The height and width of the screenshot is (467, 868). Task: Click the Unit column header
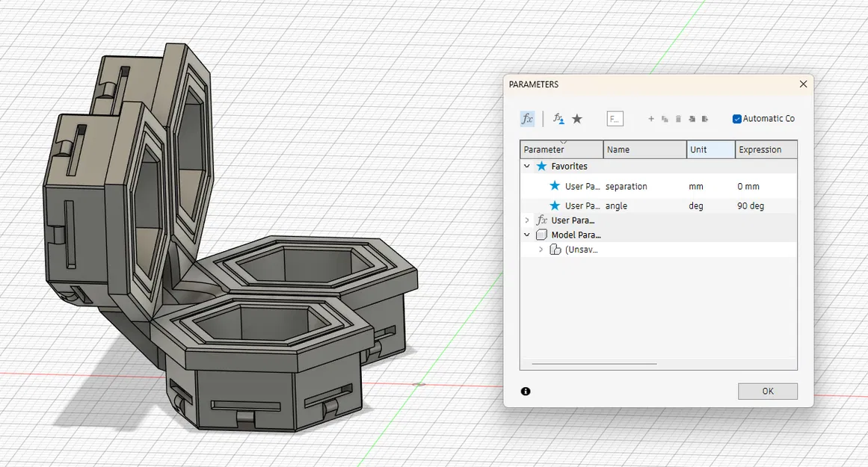pyautogui.click(x=698, y=149)
